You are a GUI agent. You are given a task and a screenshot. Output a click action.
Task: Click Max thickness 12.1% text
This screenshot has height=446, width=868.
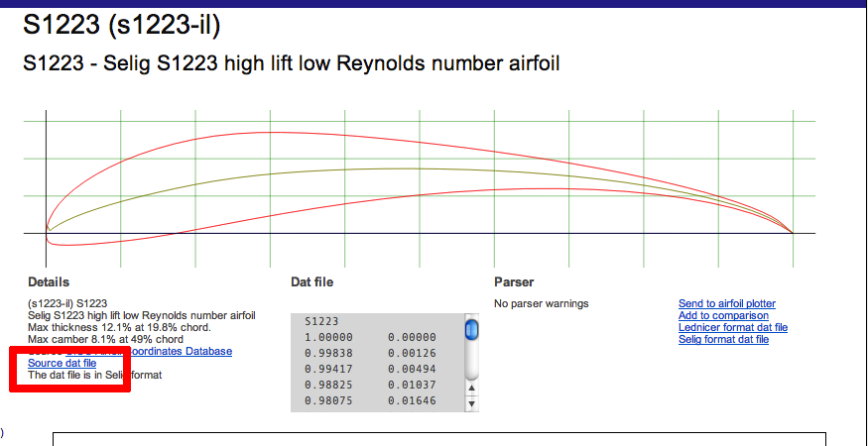click(119, 328)
